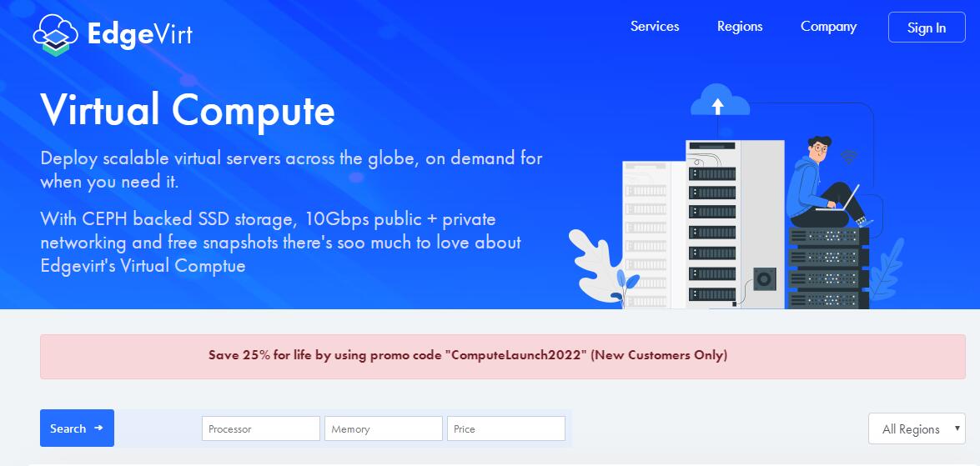Focus the Memory filter field
The image size is (980, 466).
point(383,428)
